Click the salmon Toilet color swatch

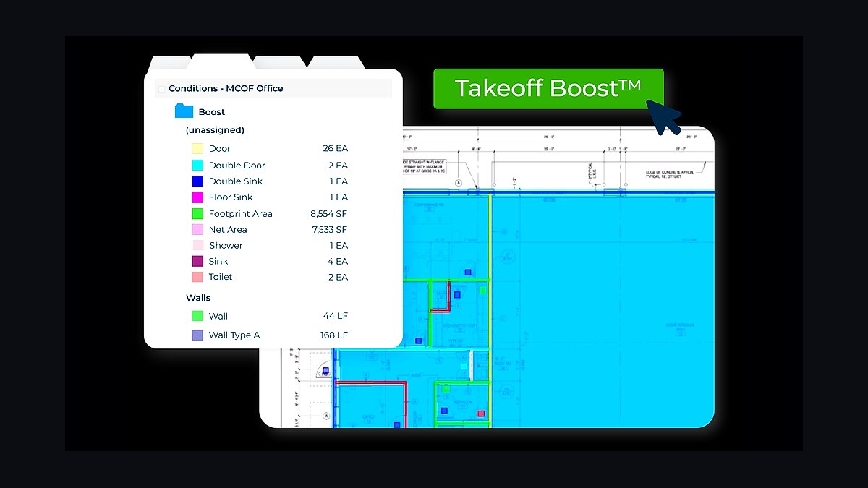[197, 277]
